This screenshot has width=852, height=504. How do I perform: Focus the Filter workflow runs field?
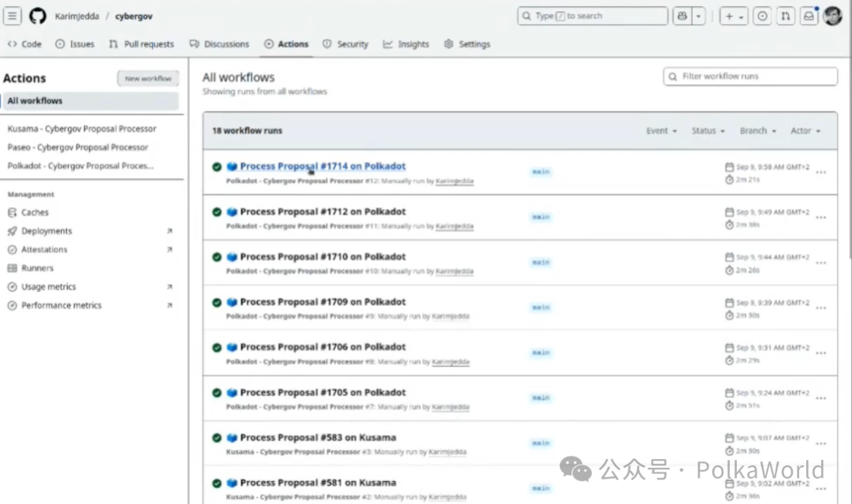[750, 77]
